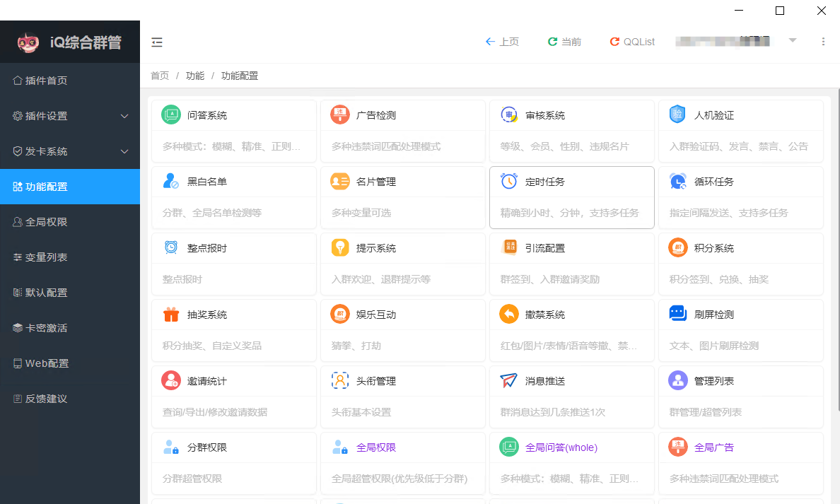The image size is (840, 504).
Task: Open the 消息推送 message push icon
Action: pos(508,380)
